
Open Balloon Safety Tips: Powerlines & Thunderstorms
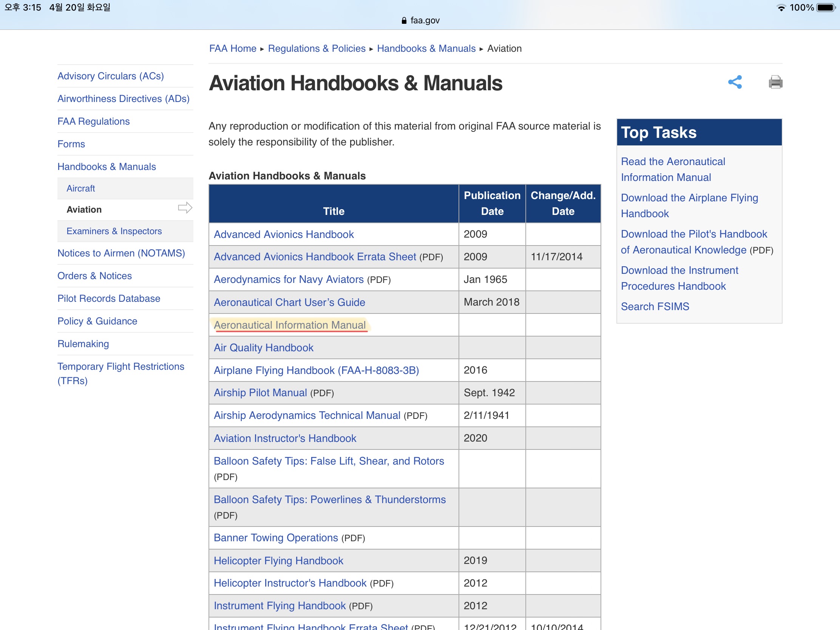point(330,500)
